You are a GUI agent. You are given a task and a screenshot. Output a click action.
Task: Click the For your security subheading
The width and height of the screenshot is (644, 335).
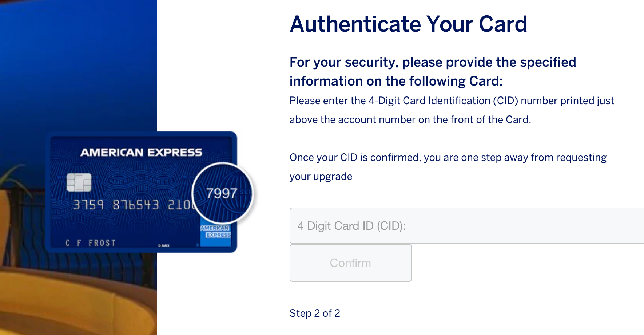[432, 71]
